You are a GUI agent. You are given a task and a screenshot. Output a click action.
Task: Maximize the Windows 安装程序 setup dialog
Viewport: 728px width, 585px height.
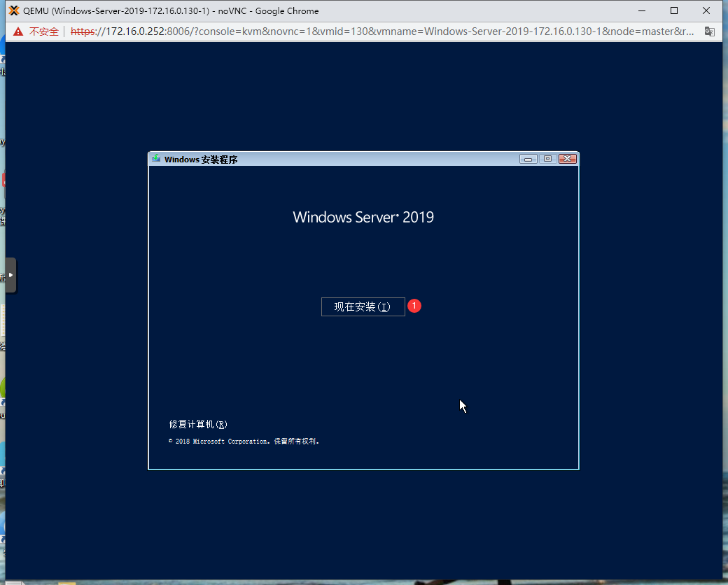[x=547, y=159]
